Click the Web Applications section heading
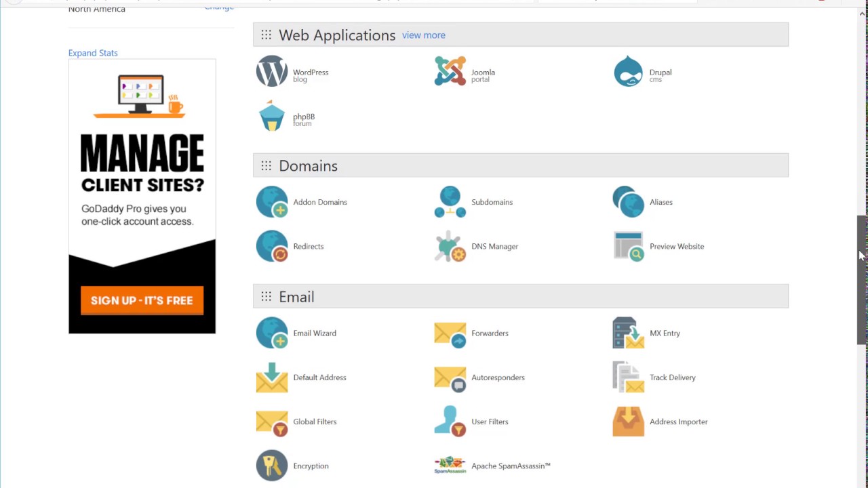The image size is (868, 488). 337,35
